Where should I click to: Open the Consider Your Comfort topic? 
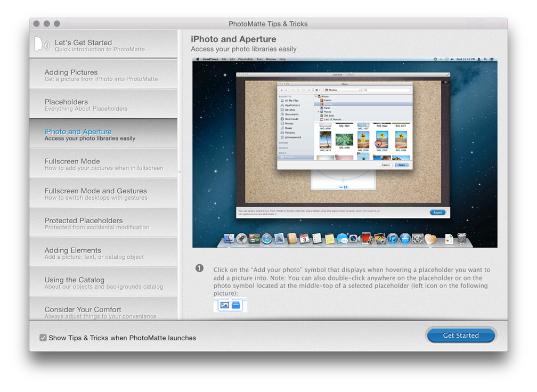pos(103,309)
